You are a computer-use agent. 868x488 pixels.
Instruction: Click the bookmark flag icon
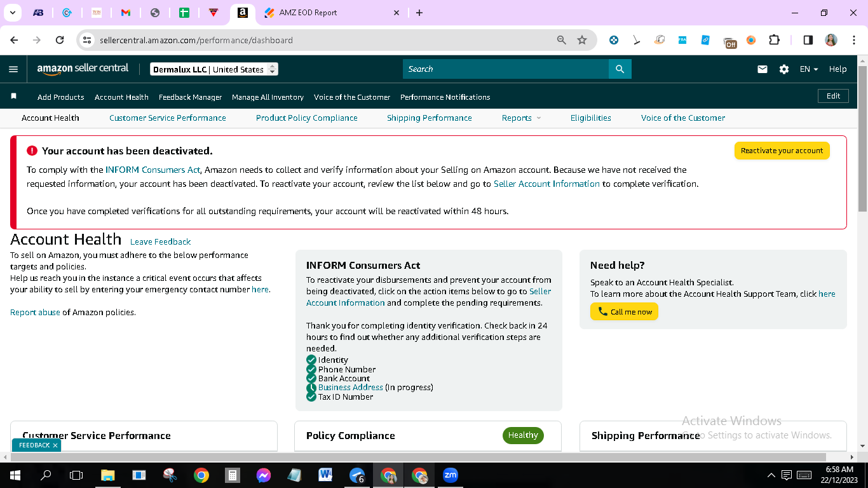click(14, 97)
